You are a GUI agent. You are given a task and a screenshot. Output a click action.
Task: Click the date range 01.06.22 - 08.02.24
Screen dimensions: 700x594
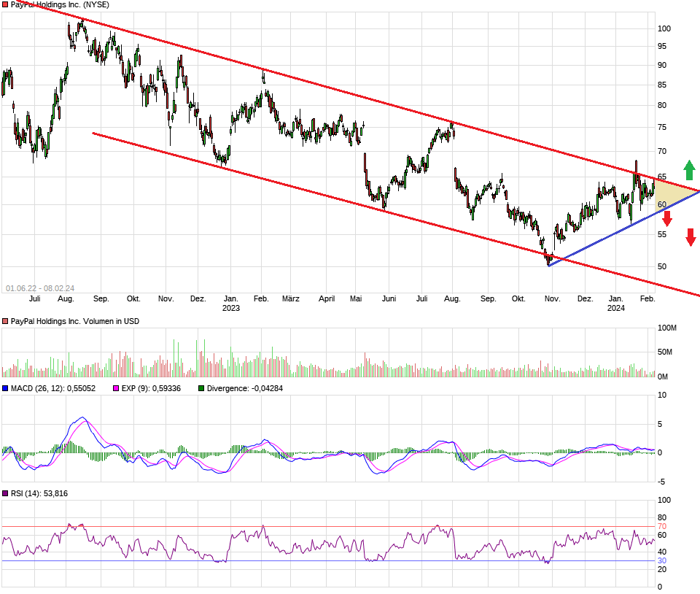[40, 288]
